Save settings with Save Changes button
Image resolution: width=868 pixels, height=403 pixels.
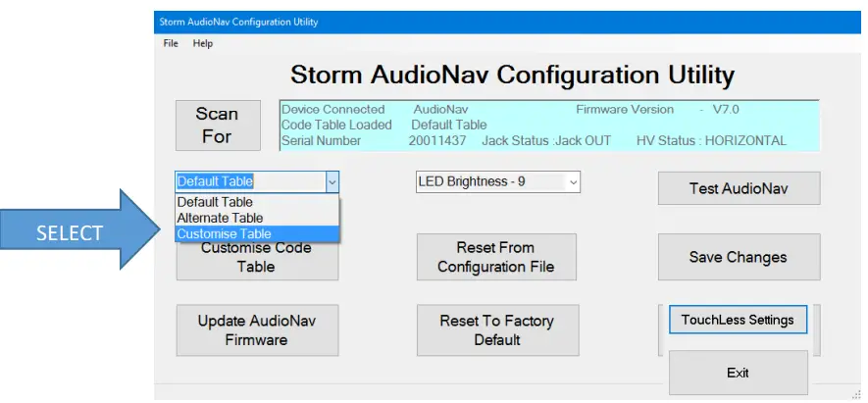click(739, 257)
